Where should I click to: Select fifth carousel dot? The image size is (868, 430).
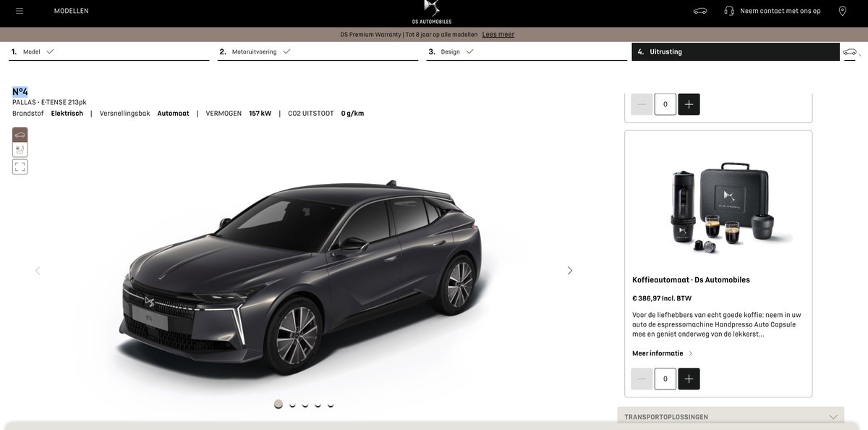[331, 404]
